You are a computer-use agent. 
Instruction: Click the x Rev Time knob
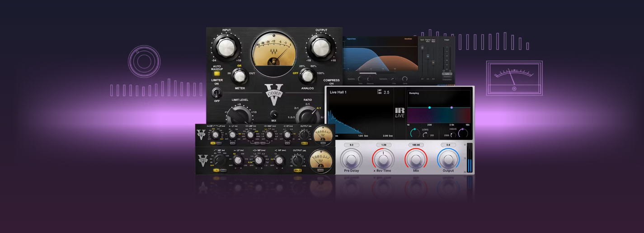pyautogui.click(x=383, y=159)
